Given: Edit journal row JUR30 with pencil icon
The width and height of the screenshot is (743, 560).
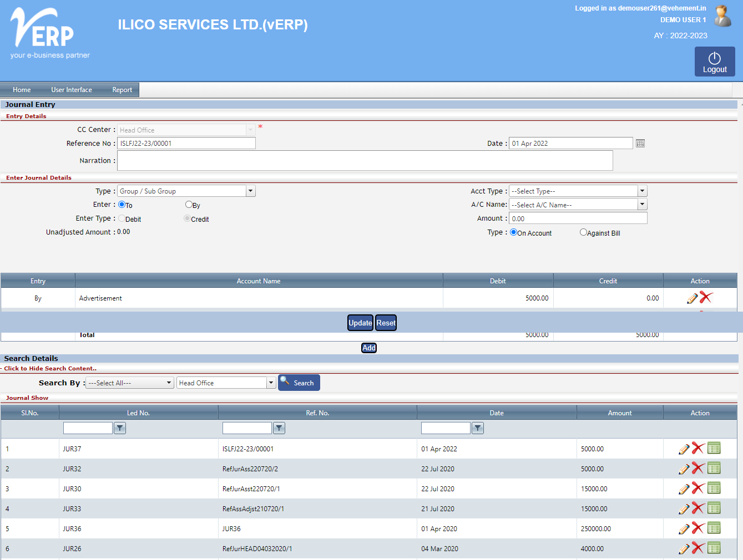Looking at the screenshot, I should point(684,489).
